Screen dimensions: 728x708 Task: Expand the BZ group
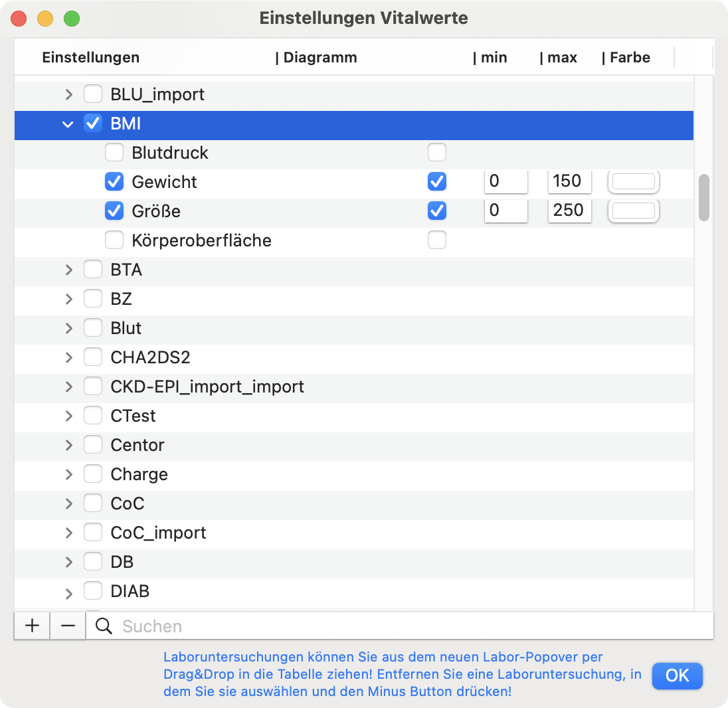(x=68, y=299)
